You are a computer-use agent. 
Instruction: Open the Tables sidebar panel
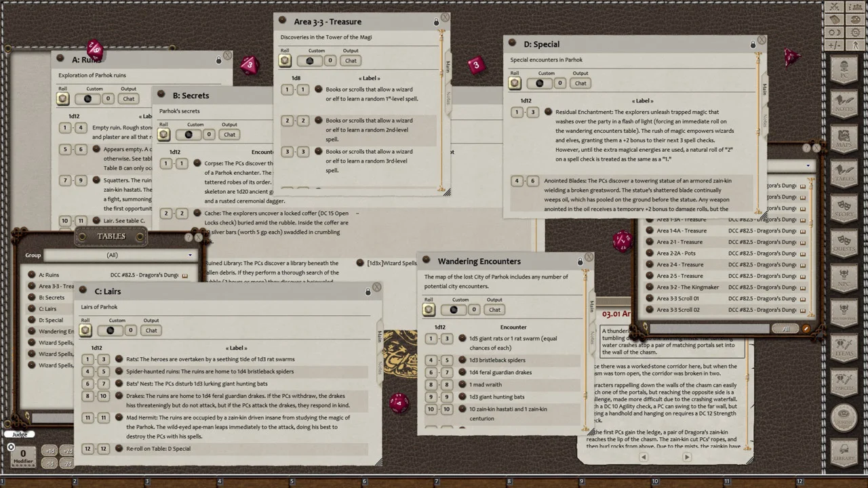pos(844,174)
